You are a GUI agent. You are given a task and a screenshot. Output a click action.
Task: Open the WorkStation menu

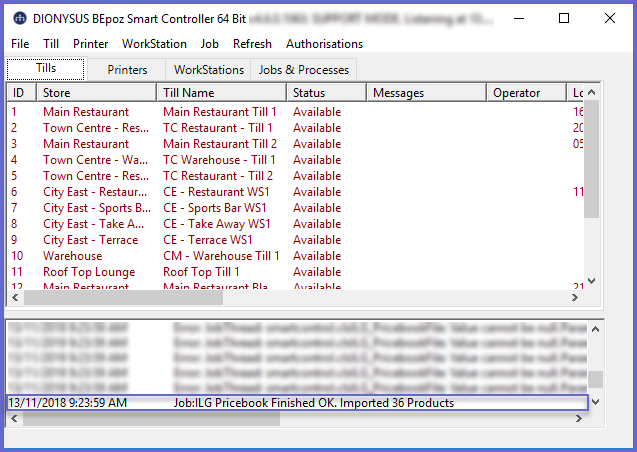[154, 44]
